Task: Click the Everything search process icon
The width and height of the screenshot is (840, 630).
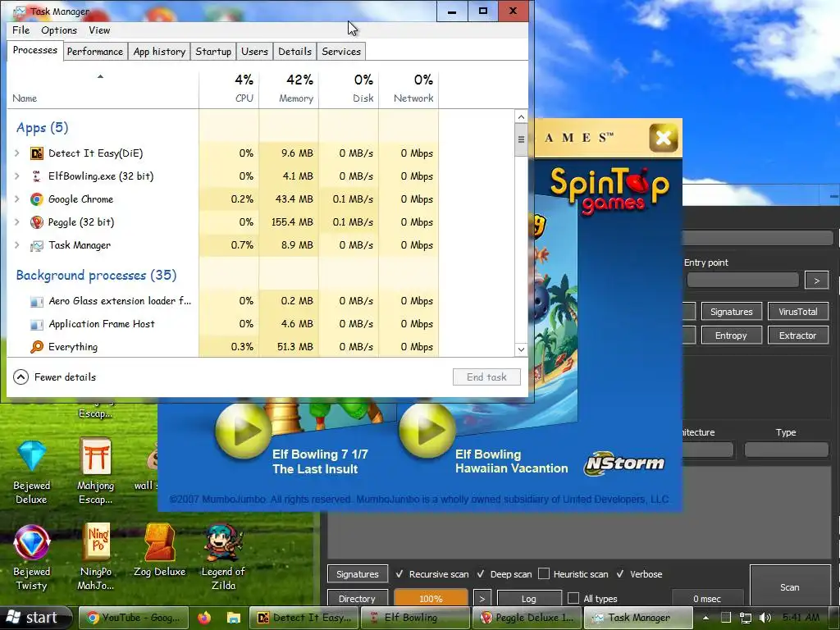Action: 36,347
